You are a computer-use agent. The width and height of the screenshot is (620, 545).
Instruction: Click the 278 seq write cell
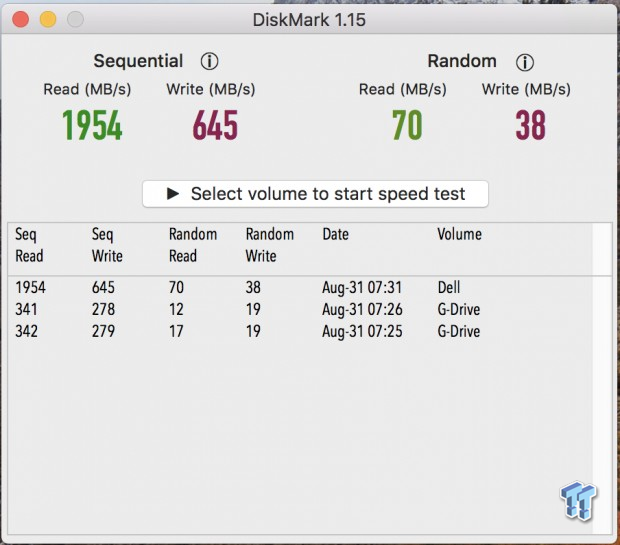(x=104, y=310)
